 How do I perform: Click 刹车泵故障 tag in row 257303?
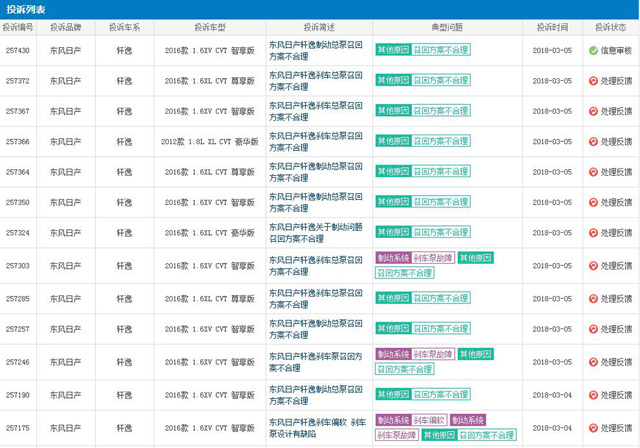pos(433,258)
